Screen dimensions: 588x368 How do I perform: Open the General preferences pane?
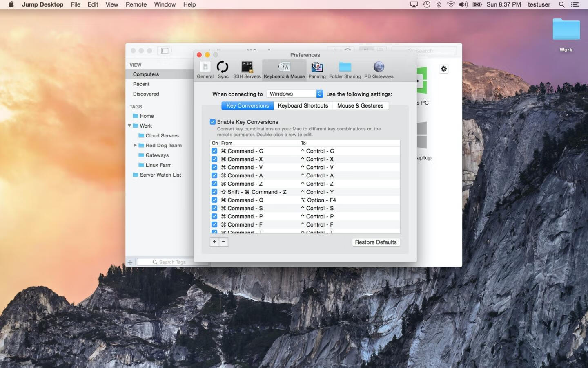click(x=205, y=70)
